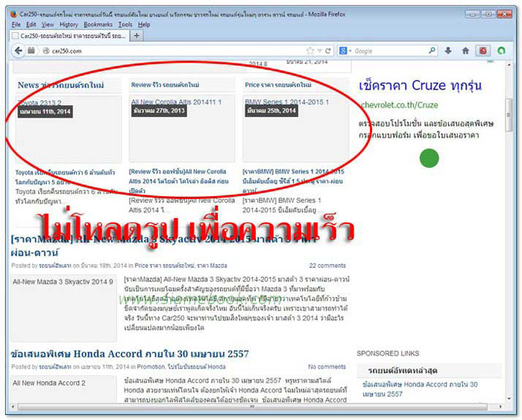This screenshot has height=420, width=522.
Task: Open a new tab with plus button
Action: (136, 36)
